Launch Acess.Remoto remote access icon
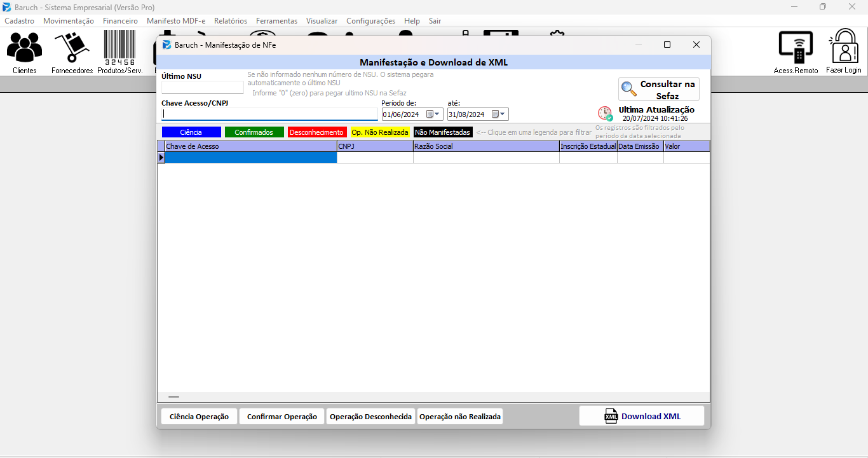 [796, 48]
